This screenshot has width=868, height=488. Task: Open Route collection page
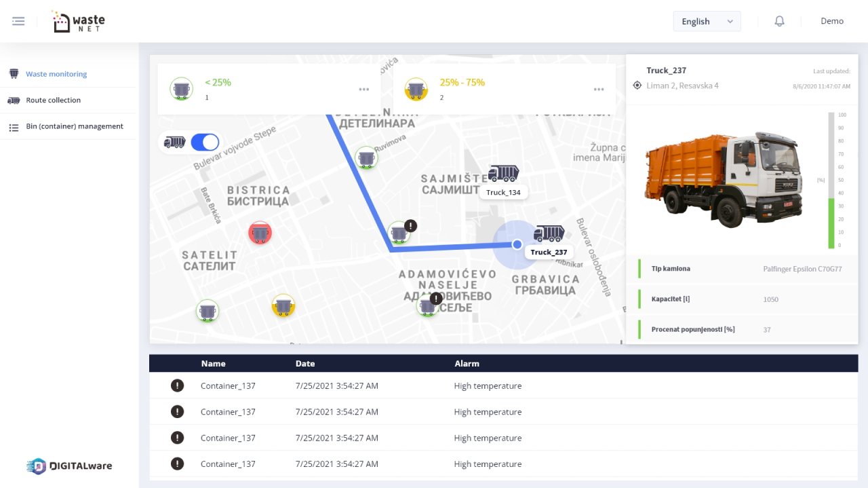(x=53, y=100)
